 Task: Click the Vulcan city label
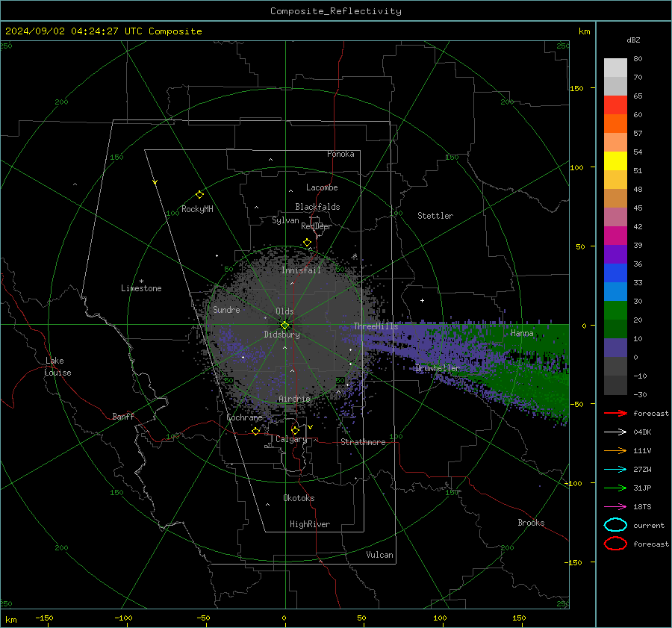[379, 555]
